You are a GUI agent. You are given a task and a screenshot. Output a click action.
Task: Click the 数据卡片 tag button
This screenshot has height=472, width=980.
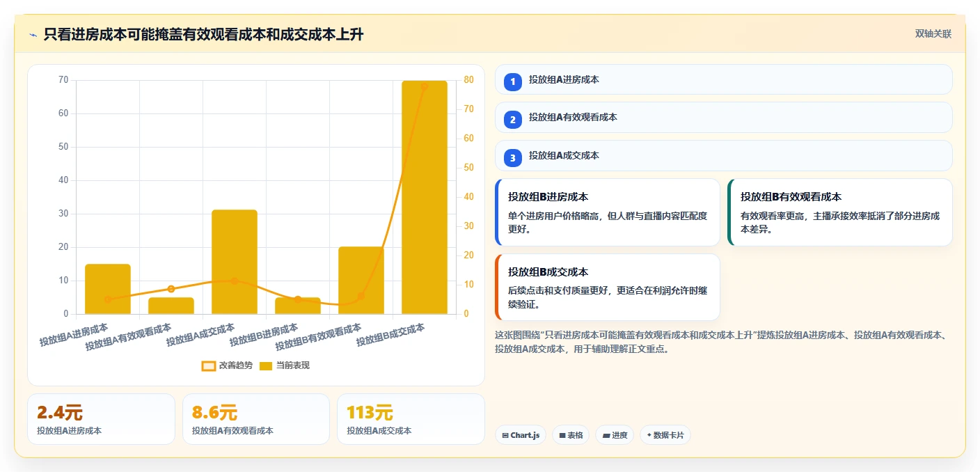point(665,435)
